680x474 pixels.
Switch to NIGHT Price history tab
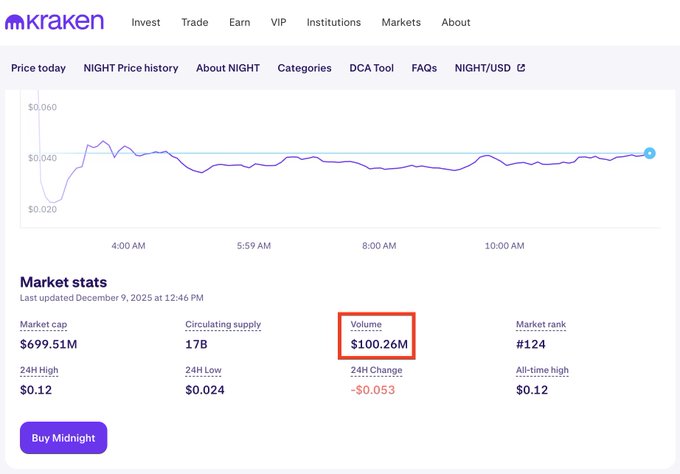(131, 68)
